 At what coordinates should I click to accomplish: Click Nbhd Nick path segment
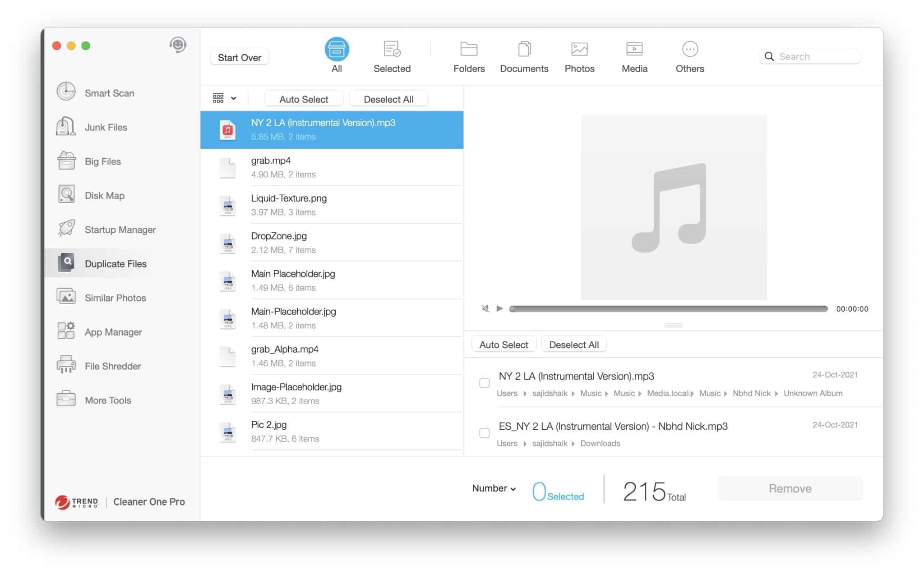[x=751, y=393]
